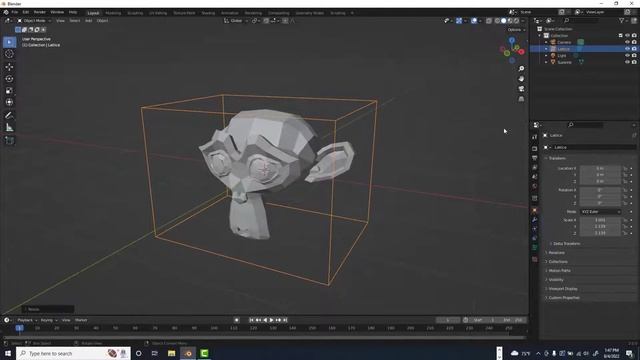
Task: Open the Edit menu
Action: 26,13
